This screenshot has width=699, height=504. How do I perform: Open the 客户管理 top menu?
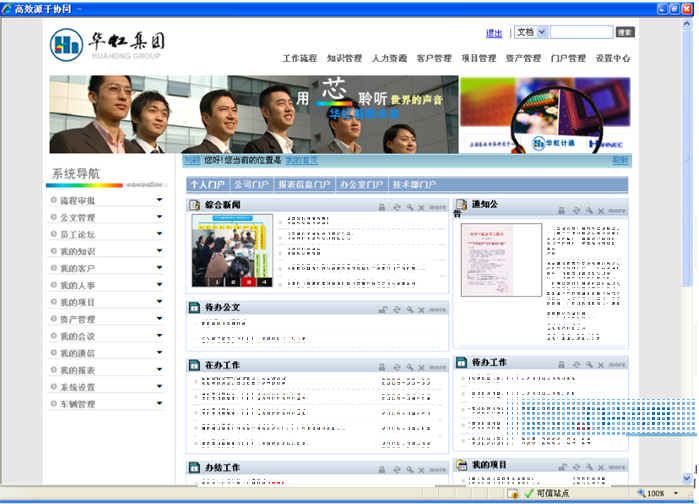[x=434, y=58]
